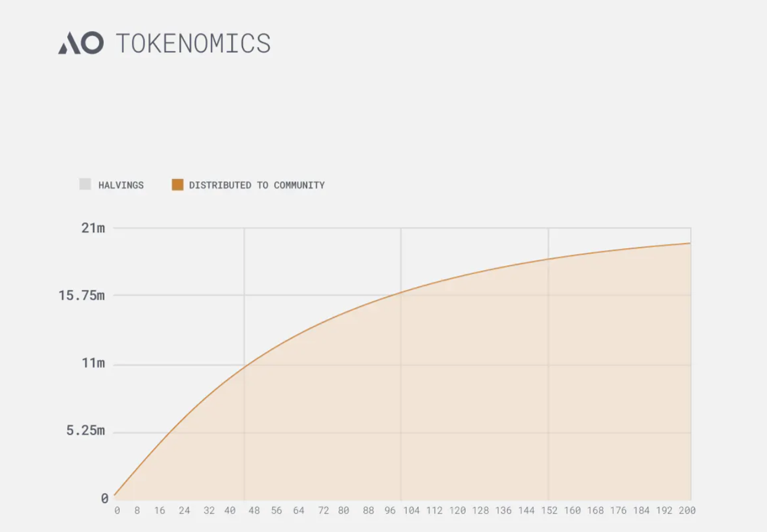This screenshot has height=532, width=767.
Task: Click the 15.75m y-axis label
Action: pos(82,295)
